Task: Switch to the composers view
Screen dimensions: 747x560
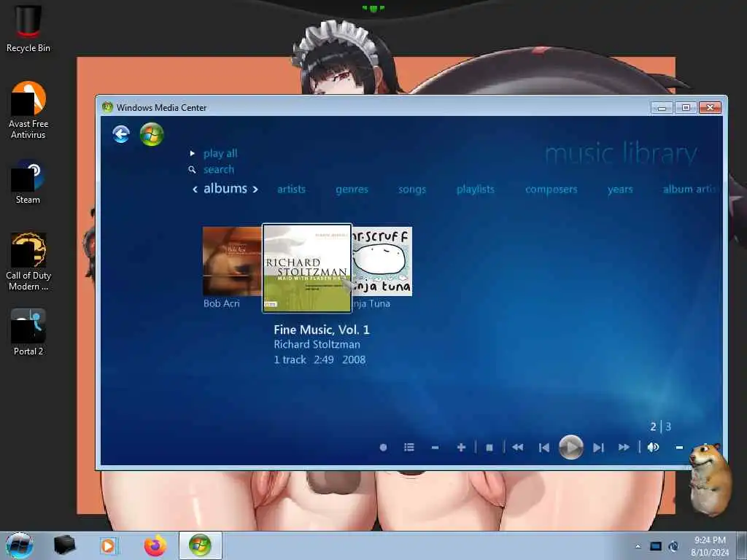Action: [551, 190]
